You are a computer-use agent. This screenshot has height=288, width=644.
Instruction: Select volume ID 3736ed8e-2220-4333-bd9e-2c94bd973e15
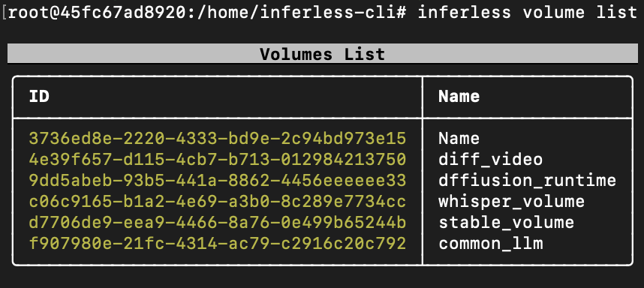[x=218, y=138]
